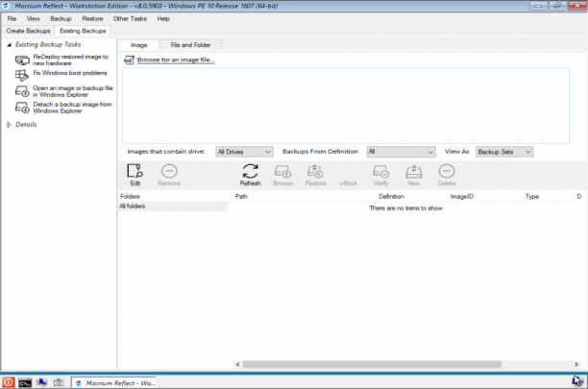Click the system tray icon at right
The height and width of the screenshot is (389, 588).
click(x=577, y=381)
